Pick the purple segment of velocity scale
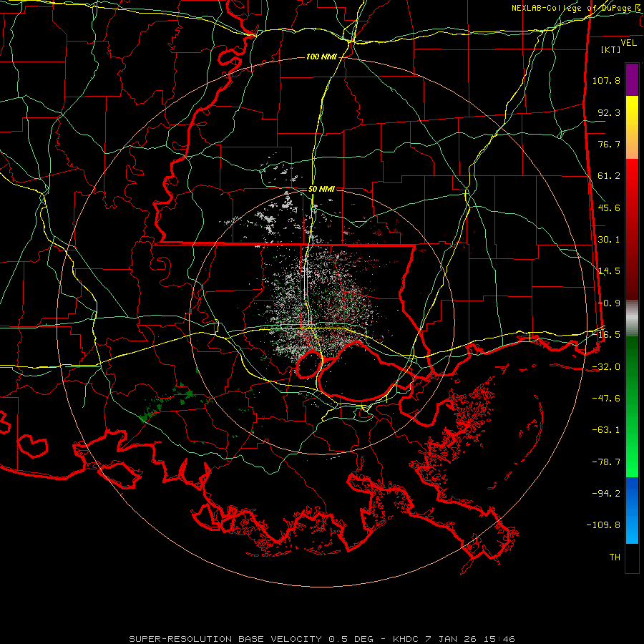Viewport: 644px width, 644px height. coord(632,80)
